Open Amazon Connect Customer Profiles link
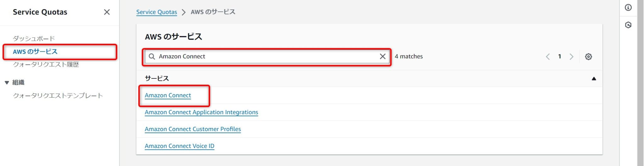The height and width of the screenshot is (166, 644). 193,129
